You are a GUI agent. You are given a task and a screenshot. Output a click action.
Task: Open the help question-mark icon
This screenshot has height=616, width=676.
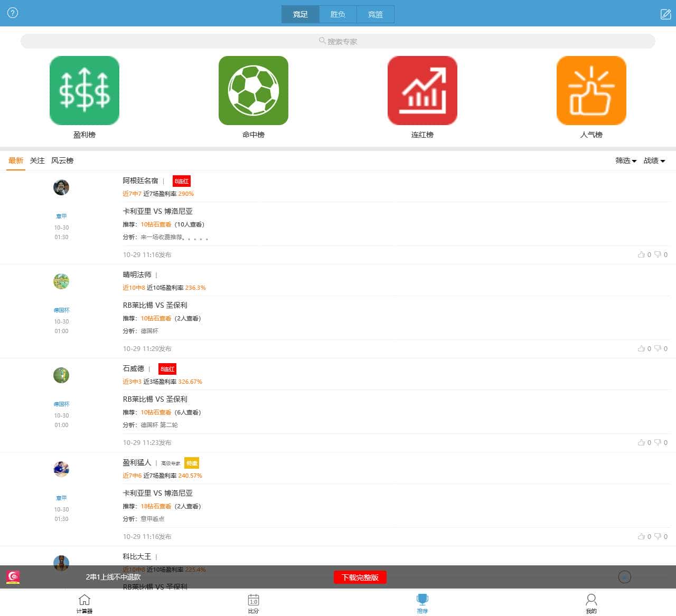13,13
